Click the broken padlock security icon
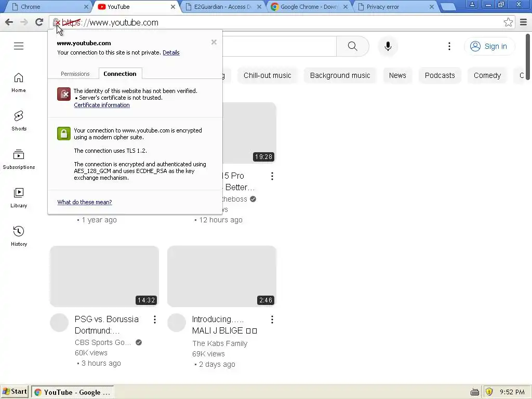532x399 pixels. pyautogui.click(x=56, y=22)
